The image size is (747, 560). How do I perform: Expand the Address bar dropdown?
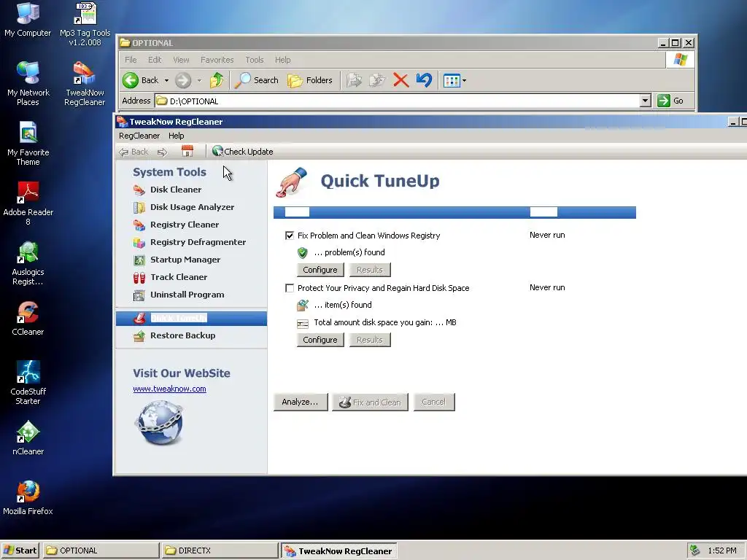pos(645,101)
